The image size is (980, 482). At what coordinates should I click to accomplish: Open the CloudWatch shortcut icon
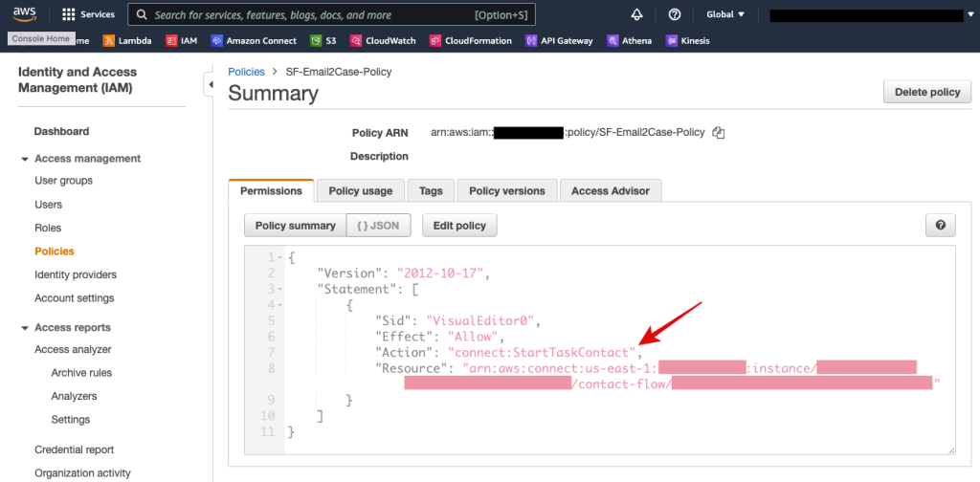[356, 40]
